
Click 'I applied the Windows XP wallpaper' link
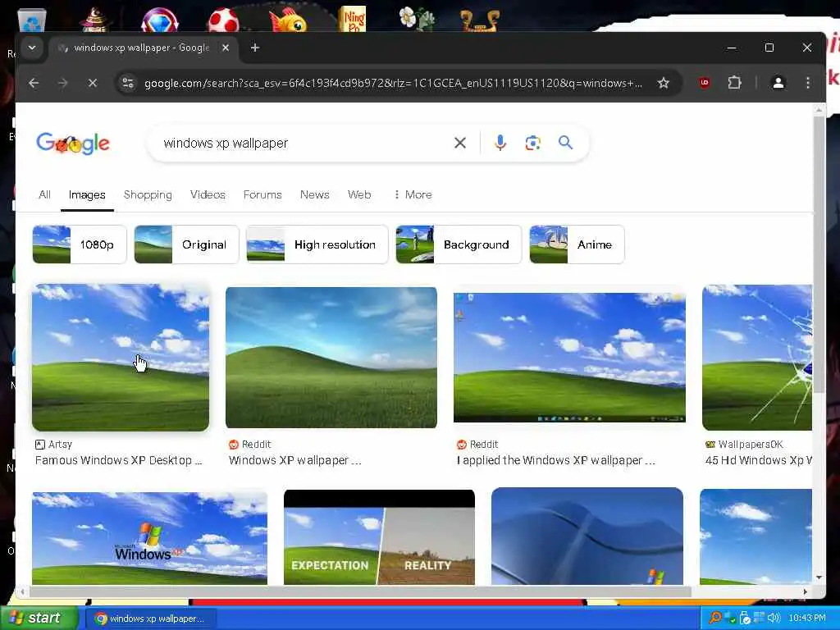(556, 460)
